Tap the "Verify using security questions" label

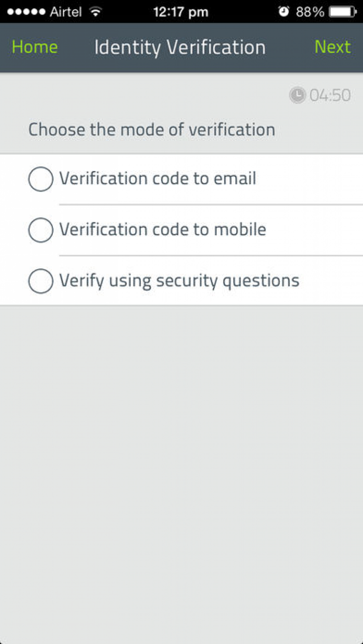pos(179,280)
